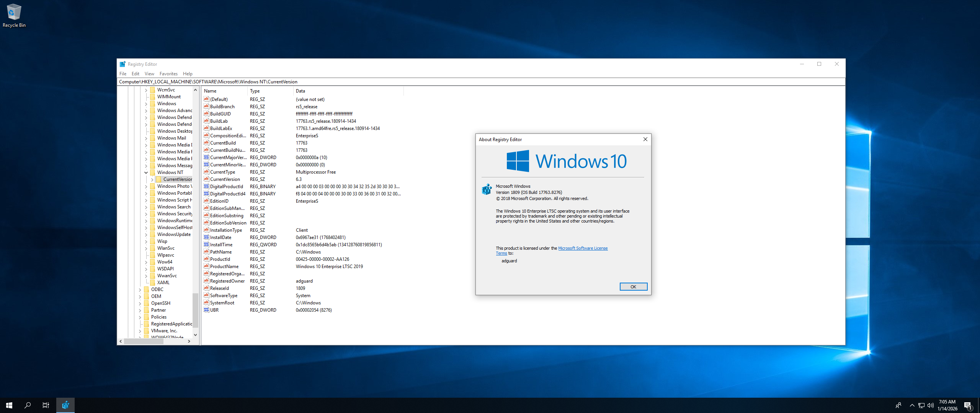980x413 pixels.
Task: Click the taskbar search magnifier icon
Action: click(x=28, y=405)
